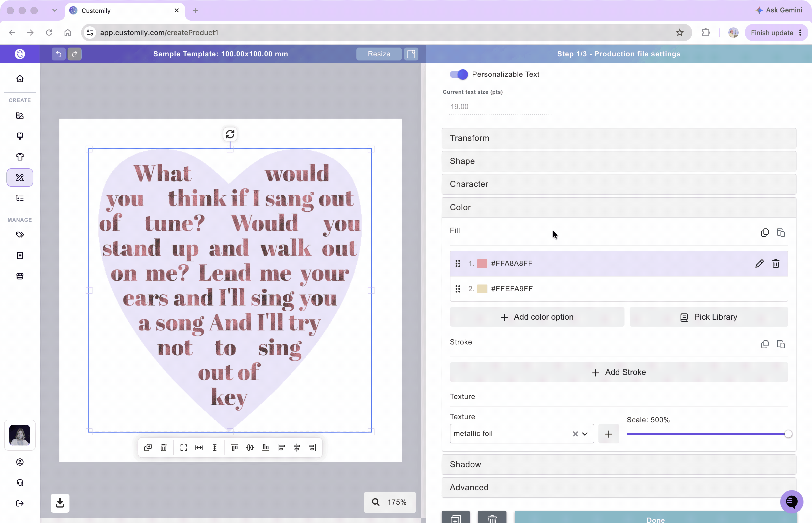Expand the Advanced section
The height and width of the screenshot is (523, 812).
pos(619,487)
